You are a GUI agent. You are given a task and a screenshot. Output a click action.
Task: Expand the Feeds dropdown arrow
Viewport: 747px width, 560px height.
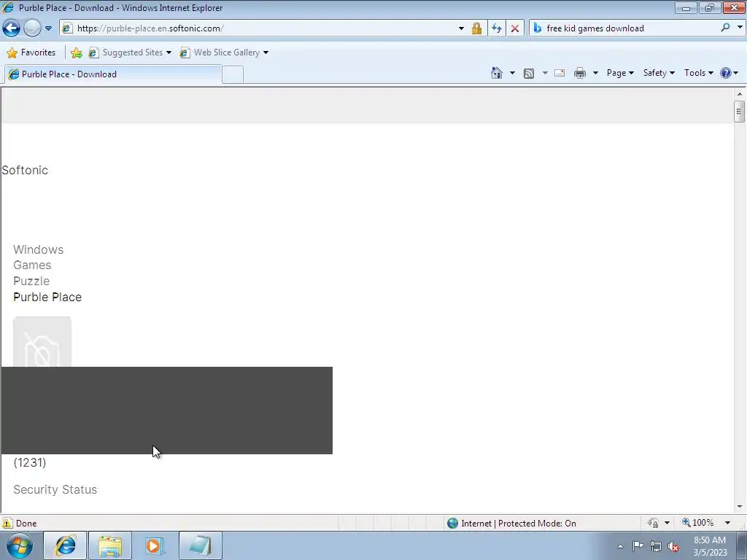tap(544, 73)
